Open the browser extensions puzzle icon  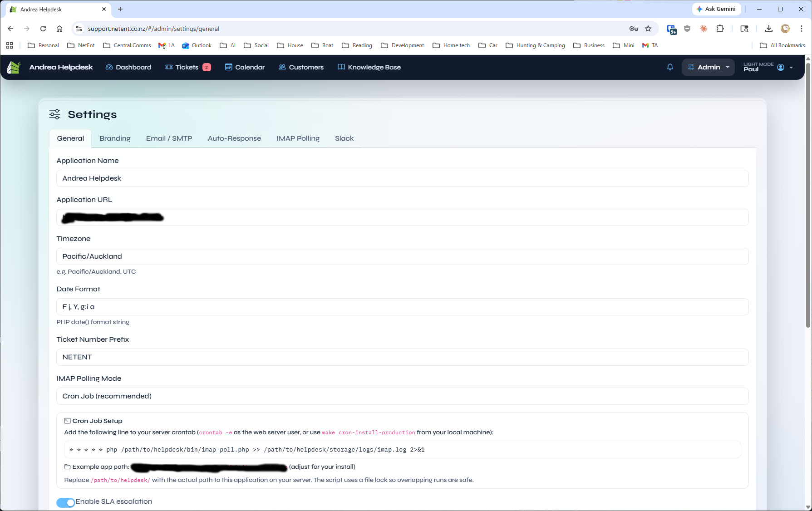click(x=720, y=28)
